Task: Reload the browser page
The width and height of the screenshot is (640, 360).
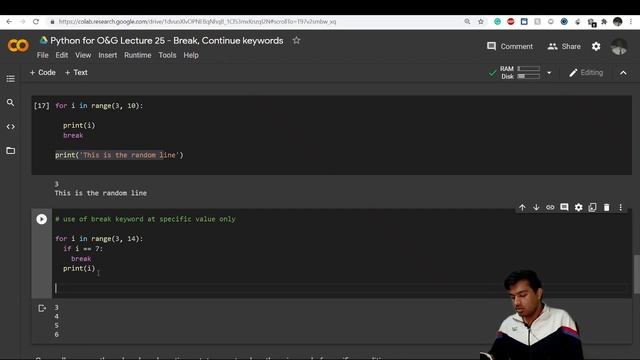Action: pos(36,22)
